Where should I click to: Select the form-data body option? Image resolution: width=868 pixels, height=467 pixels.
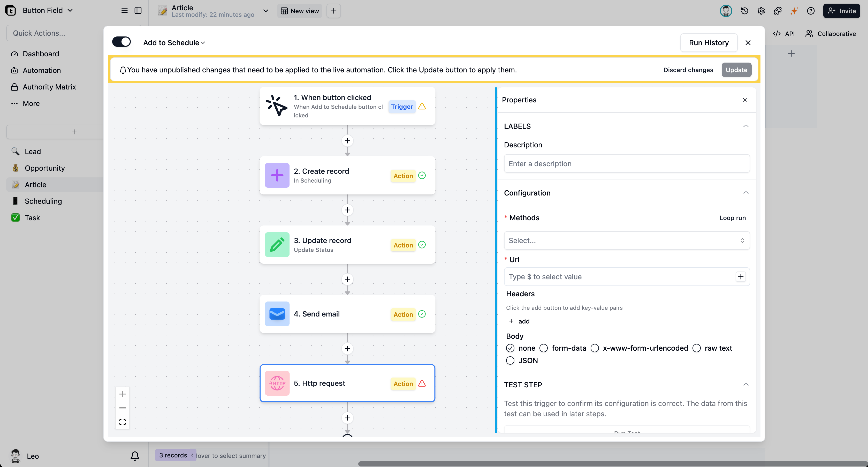(x=544, y=348)
